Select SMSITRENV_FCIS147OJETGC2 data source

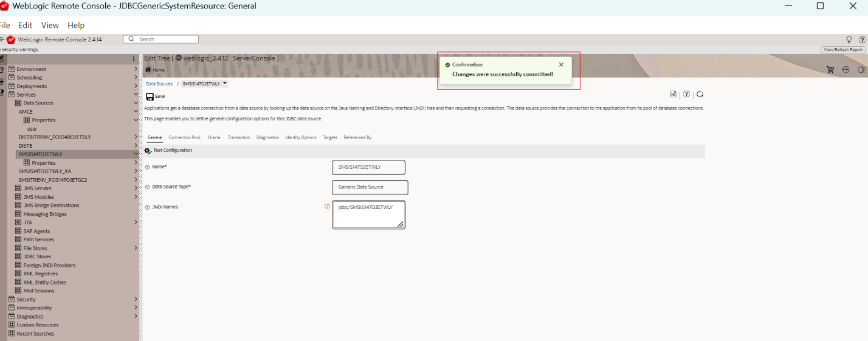pos(53,180)
